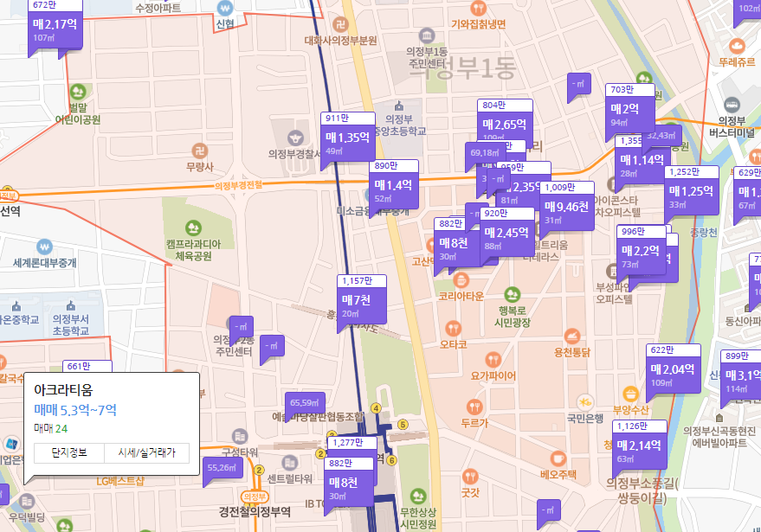Click the 두르가 restaurant icon
This screenshot has width=761, height=532.
(x=474, y=407)
